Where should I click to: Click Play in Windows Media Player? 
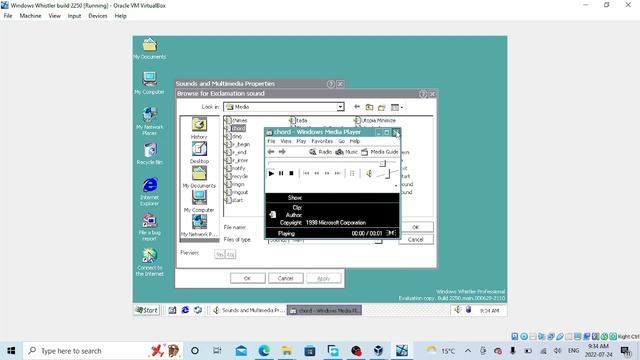pos(271,173)
